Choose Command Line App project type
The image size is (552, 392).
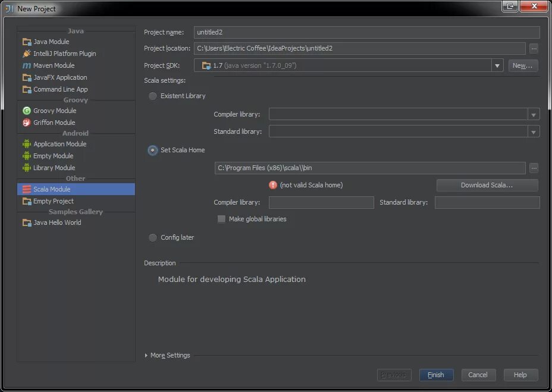click(x=76, y=89)
